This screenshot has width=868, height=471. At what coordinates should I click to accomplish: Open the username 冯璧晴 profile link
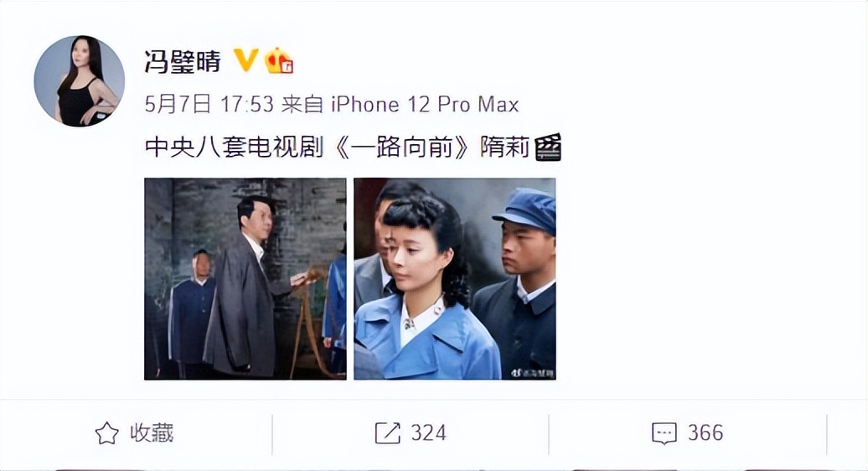(183, 61)
